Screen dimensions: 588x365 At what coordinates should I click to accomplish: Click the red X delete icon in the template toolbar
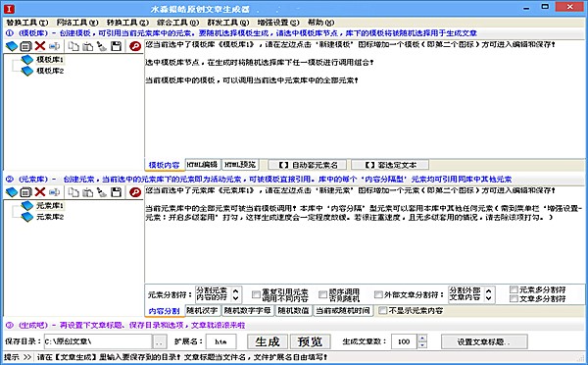(40, 46)
